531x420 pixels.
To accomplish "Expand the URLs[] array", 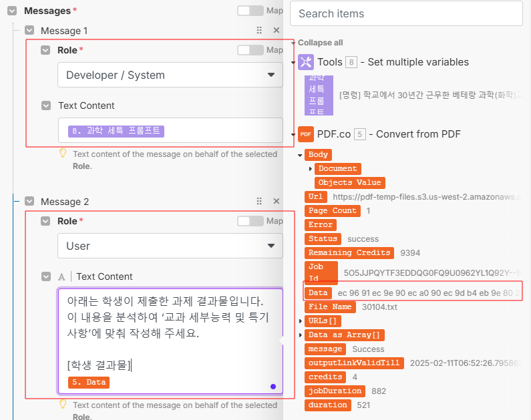I will [x=301, y=321].
